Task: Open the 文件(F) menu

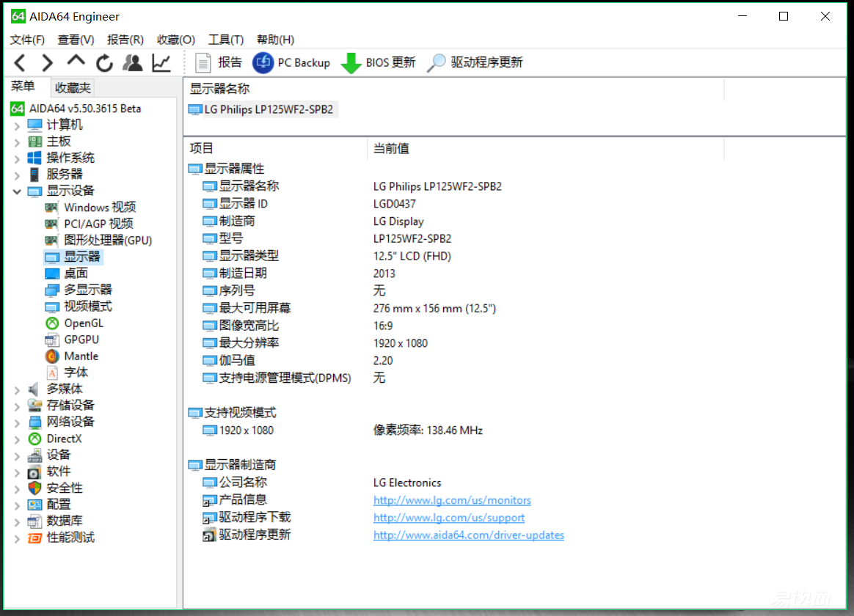Action: 27,40
